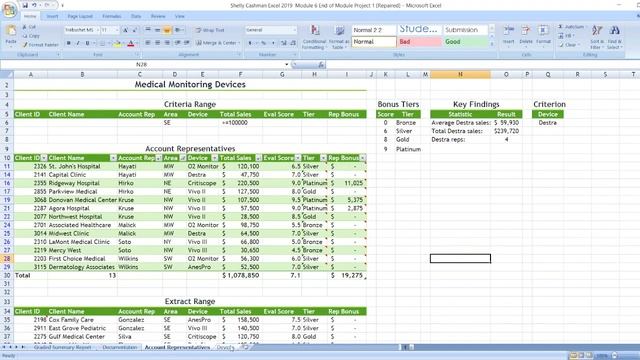Viewport: 640px width, 360px height.
Task: Switch to the Review ribbon tab
Action: tap(158, 16)
